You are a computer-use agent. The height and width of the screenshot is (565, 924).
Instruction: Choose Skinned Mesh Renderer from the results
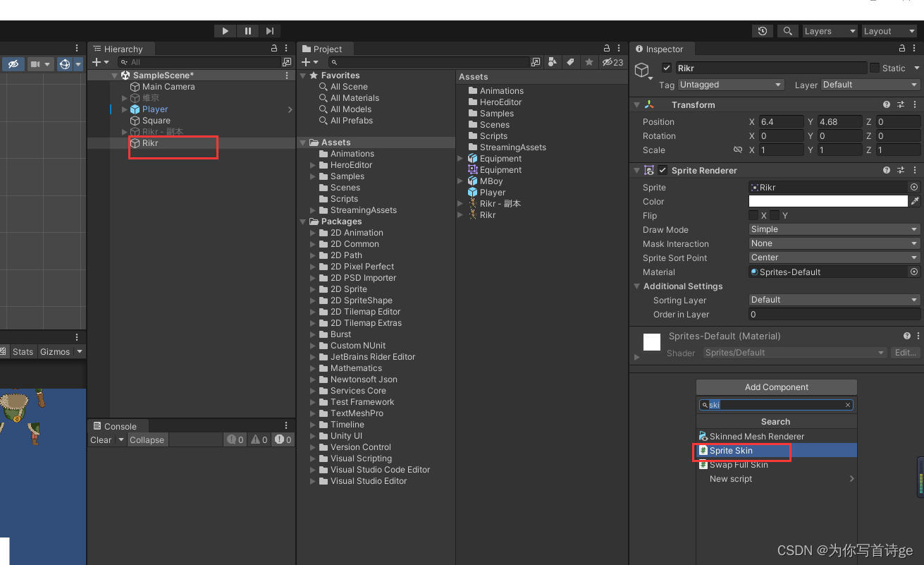click(x=777, y=437)
